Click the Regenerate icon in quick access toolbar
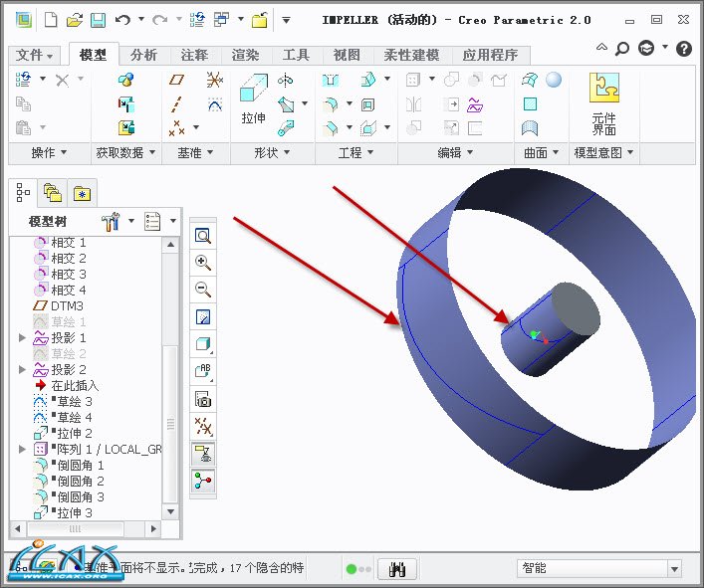Screen dimensions: 704x588 [197, 20]
